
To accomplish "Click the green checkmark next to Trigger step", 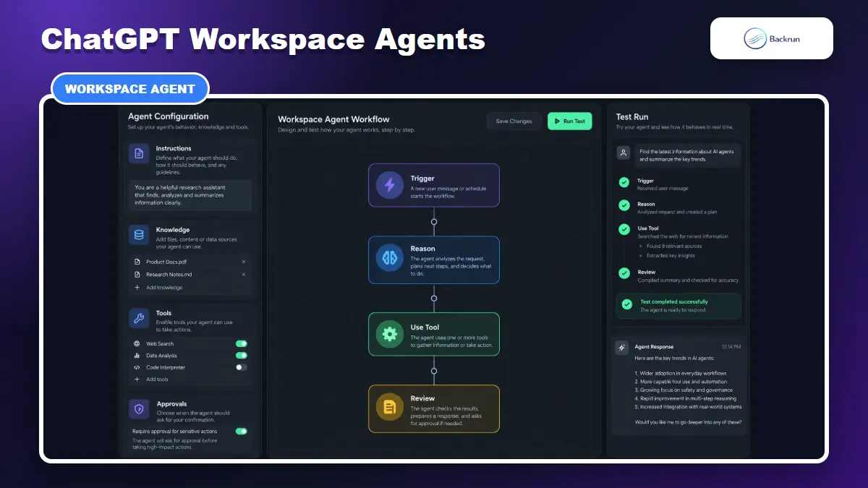I will (624, 184).
